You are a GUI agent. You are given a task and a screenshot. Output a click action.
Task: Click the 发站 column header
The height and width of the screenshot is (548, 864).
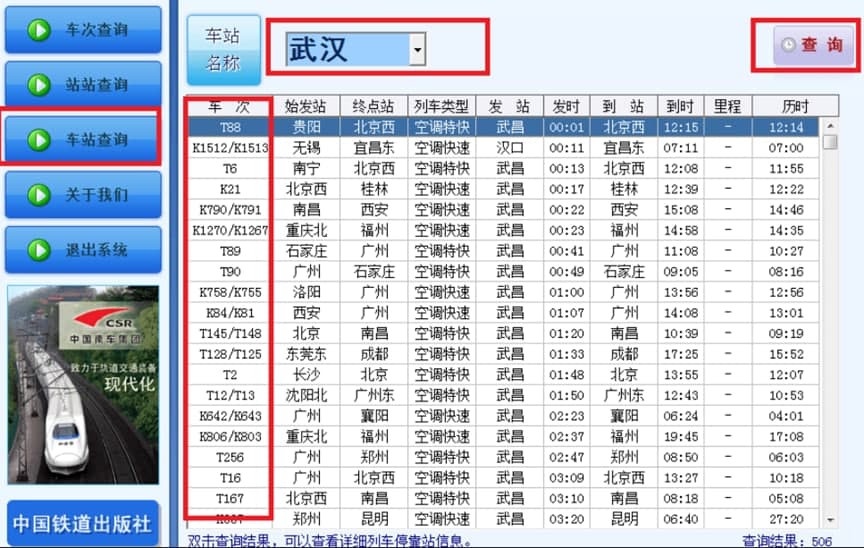click(x=510, y=106)
